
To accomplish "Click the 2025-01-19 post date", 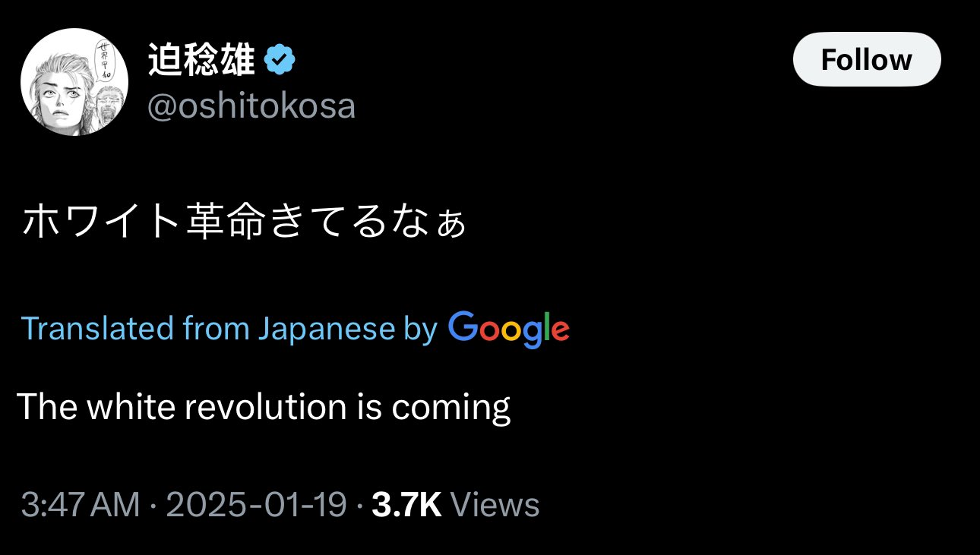I will [256, 505].
